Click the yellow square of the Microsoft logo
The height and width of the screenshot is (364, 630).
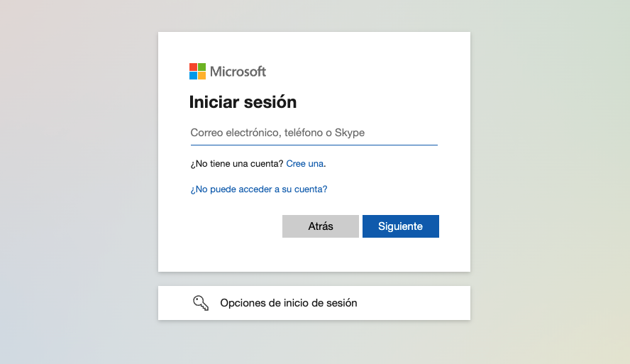(x=201, y=75)
